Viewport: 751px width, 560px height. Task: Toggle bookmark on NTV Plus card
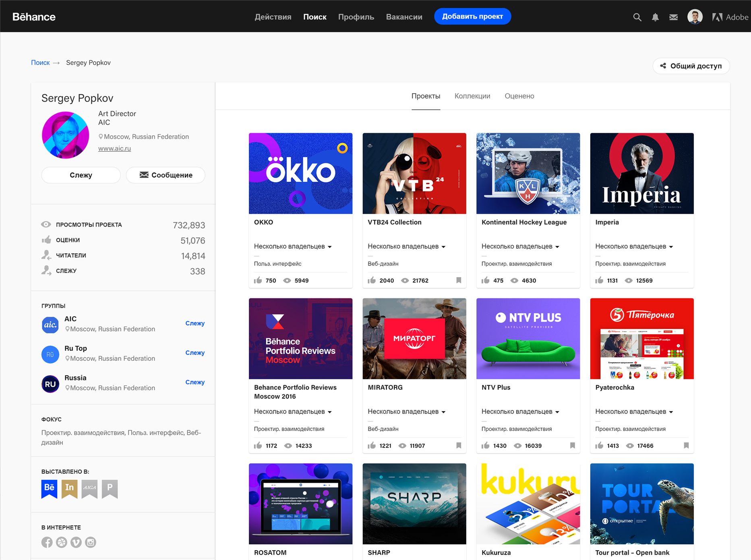point(573,445)
